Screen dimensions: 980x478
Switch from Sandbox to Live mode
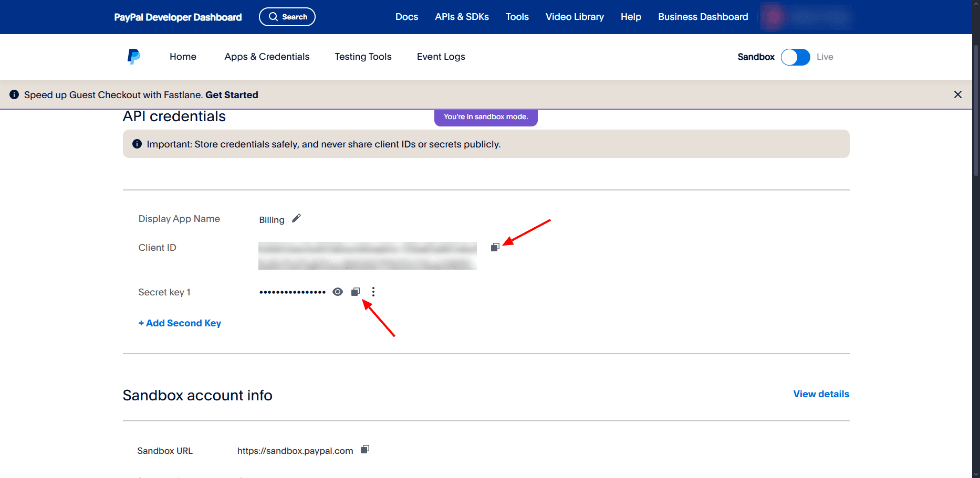795,57
